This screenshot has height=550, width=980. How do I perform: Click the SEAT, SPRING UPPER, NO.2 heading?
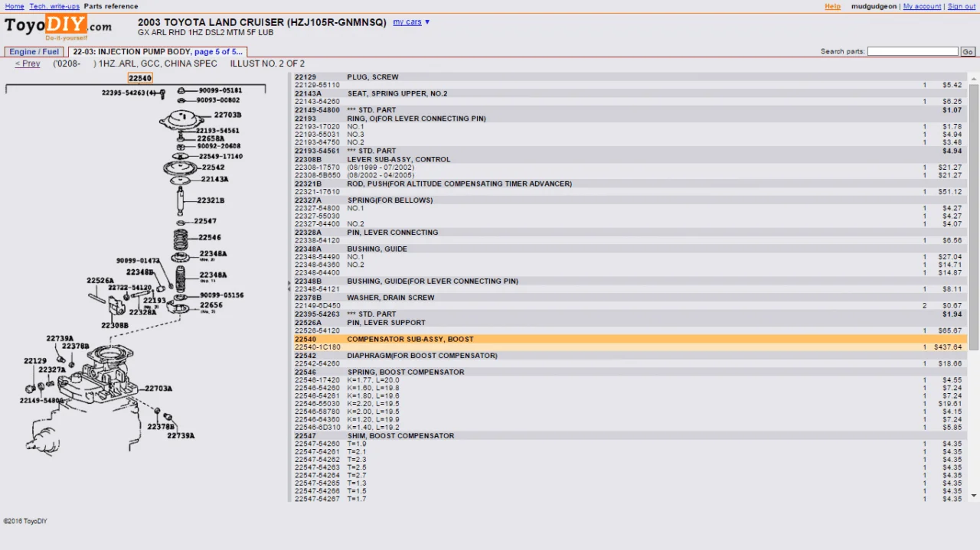[x=397, y=93]
